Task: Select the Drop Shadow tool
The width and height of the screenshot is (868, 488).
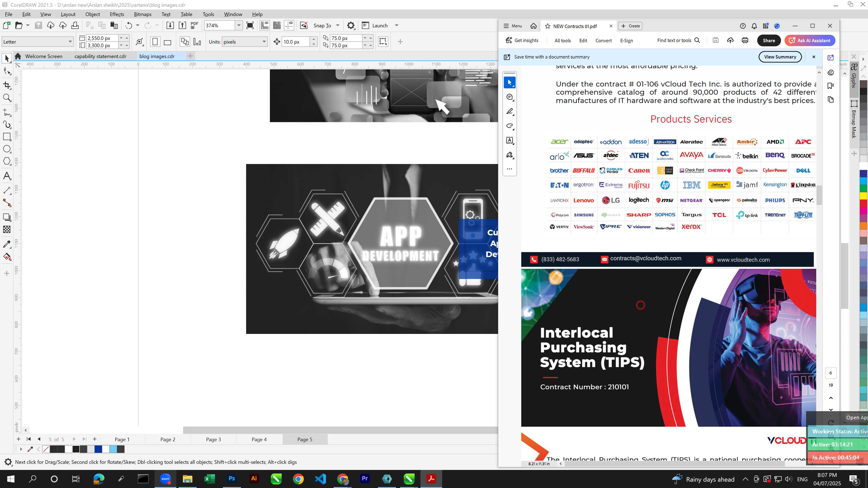Action: [x=7, y=217]
